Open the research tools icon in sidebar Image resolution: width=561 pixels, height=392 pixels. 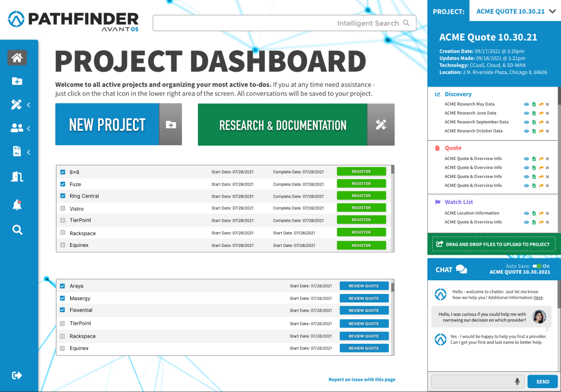[16, 105]
